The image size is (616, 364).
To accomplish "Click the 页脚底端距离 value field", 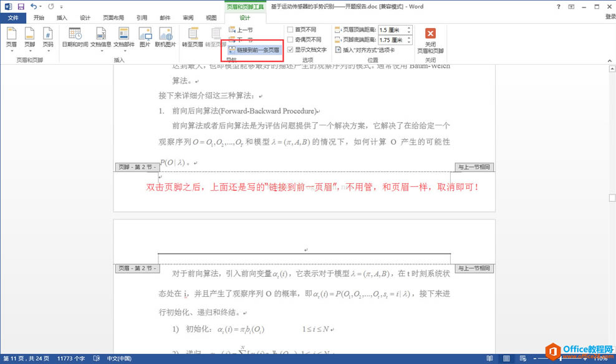I will pyautogui.click(x=392, y=40).
